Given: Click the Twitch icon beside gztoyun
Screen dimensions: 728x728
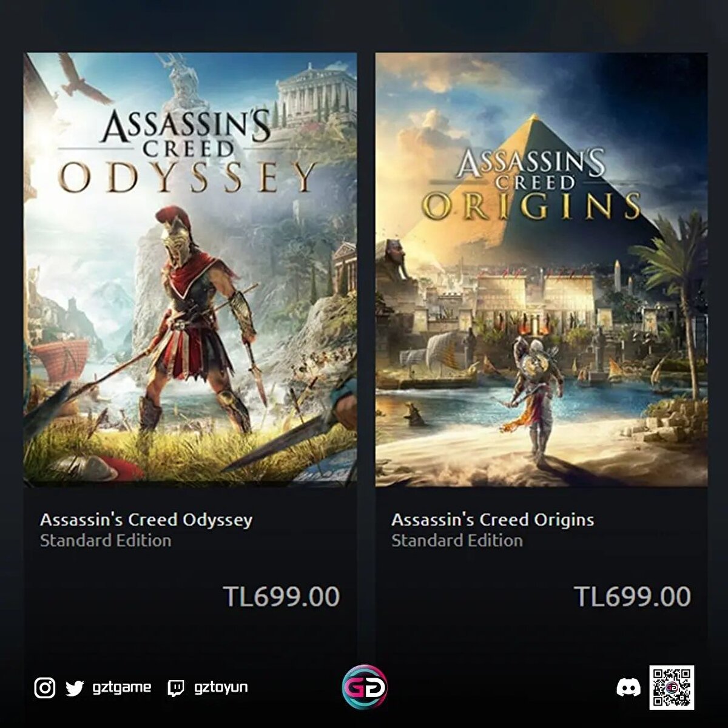Looking at the screenshot, I should [x=176, y=689].
